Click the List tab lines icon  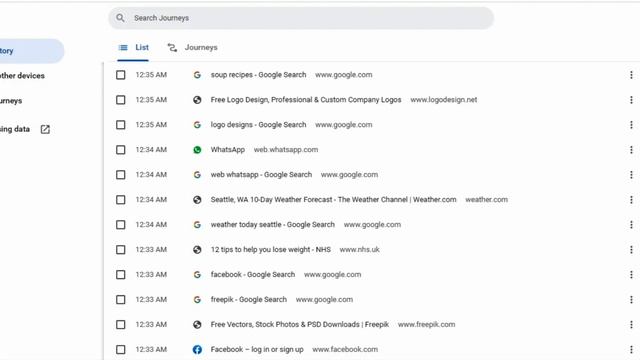click(x=123, y=48)
